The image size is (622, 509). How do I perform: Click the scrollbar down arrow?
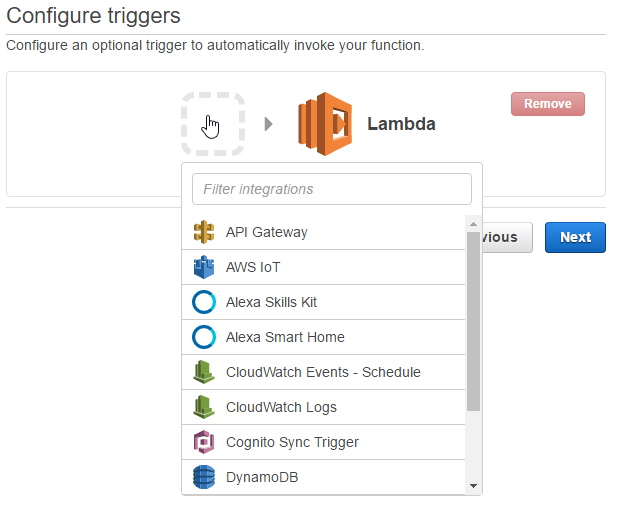473,486
